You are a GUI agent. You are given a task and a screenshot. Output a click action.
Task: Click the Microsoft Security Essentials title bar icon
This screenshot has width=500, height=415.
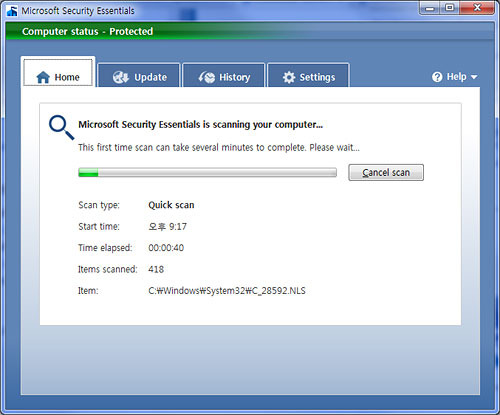point(12,11)
